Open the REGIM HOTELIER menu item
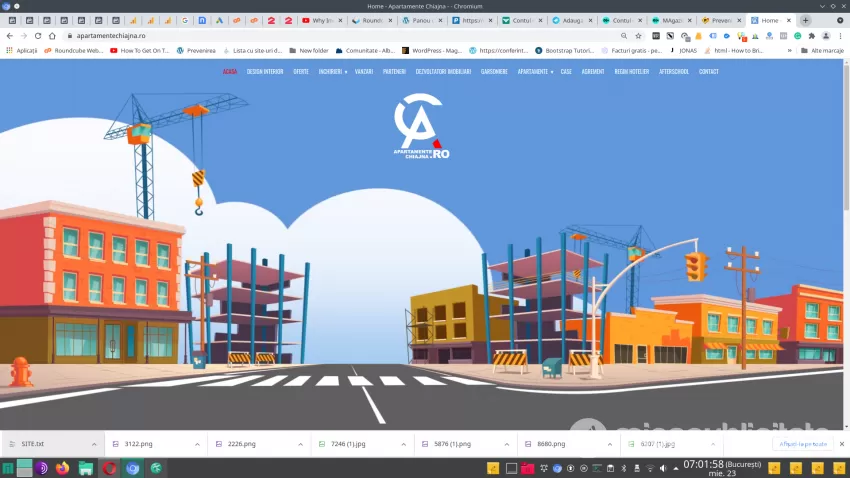This screenshot has width=850, height=478. (632, 72)
